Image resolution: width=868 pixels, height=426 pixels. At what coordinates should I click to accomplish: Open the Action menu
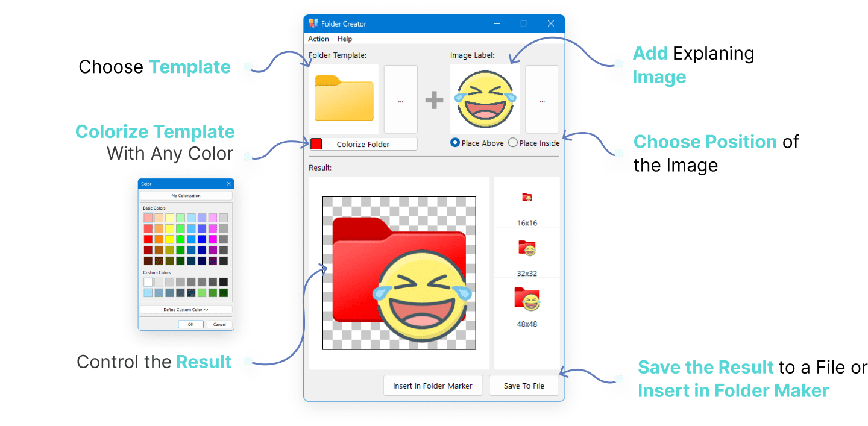tap(318, 39)
